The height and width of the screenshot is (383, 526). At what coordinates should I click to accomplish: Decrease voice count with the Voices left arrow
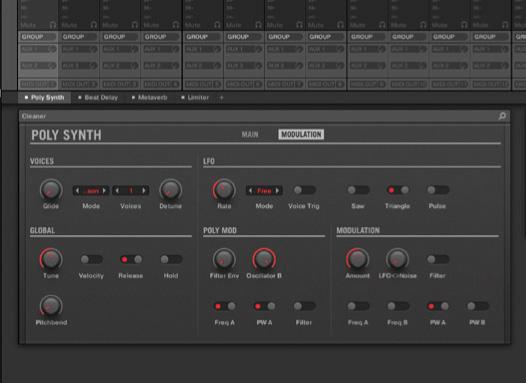coord(117,190)
